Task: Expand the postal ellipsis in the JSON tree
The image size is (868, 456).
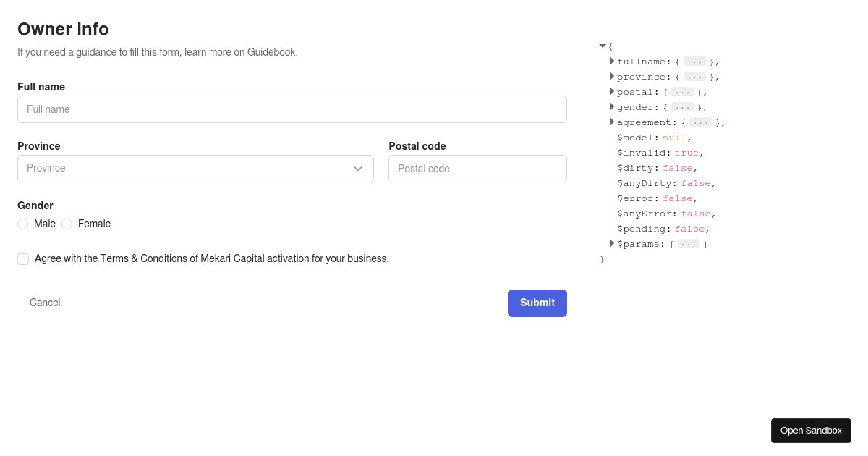Action: tap(681, 92)
